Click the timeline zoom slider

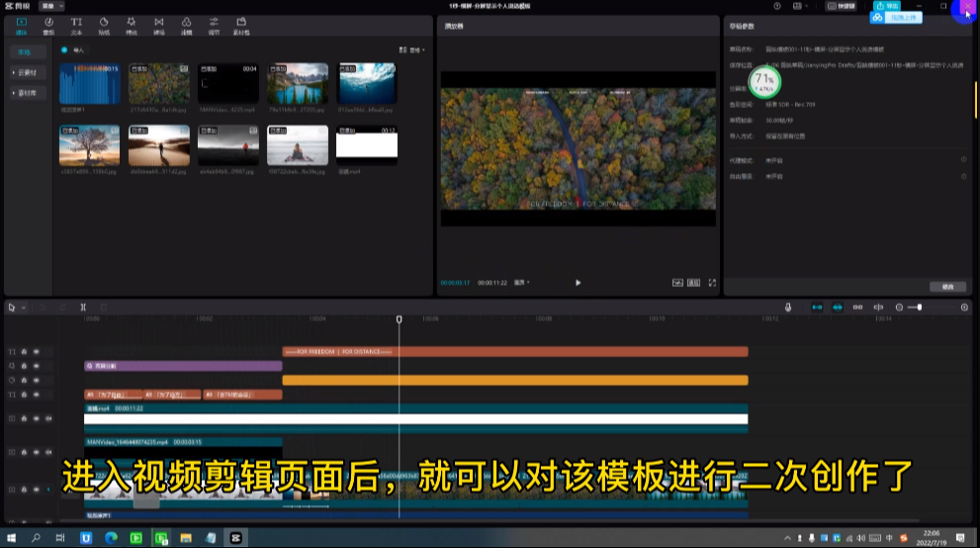click(x=920, y=307)
